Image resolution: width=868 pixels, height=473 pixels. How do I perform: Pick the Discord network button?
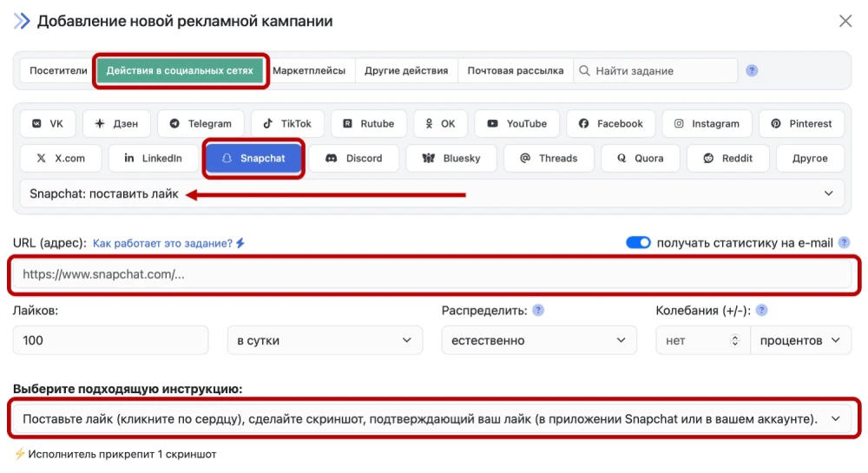pos(353,159)
